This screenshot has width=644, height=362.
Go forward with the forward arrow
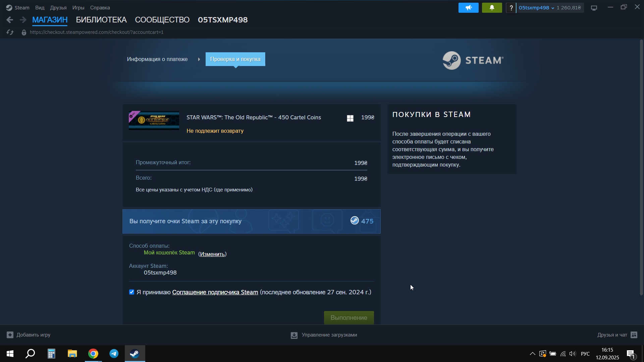click(x=23, y=20)
